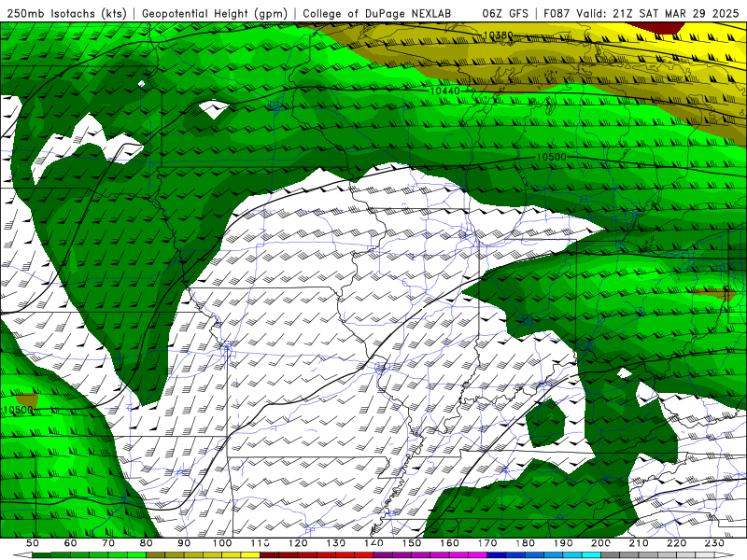Click the 190 value on the color scale

coord(563,543)
